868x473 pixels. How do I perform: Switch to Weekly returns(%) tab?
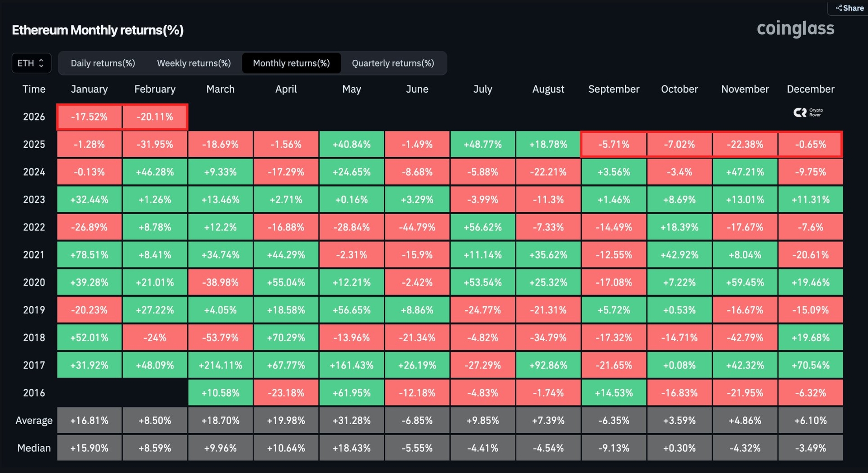click(193, 63)
